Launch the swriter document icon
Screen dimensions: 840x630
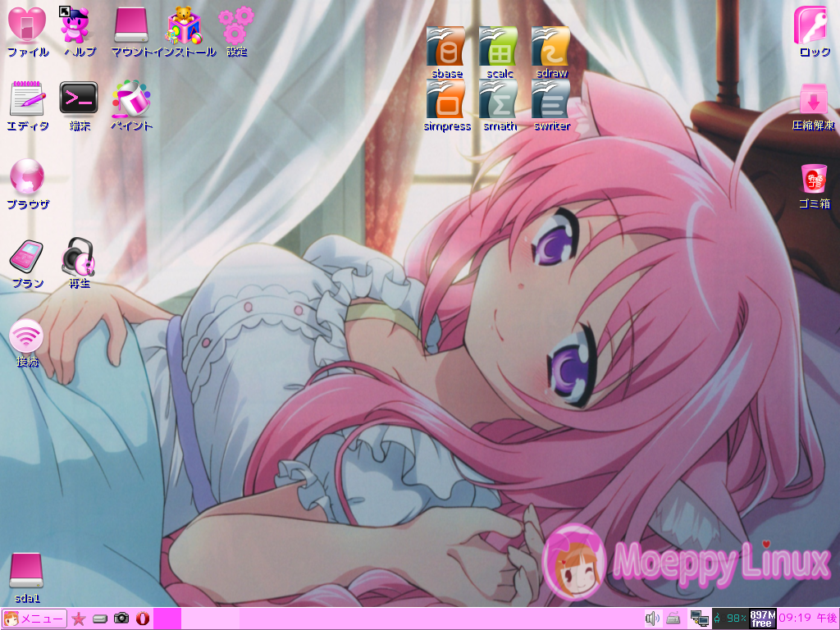tap(551, 99)
